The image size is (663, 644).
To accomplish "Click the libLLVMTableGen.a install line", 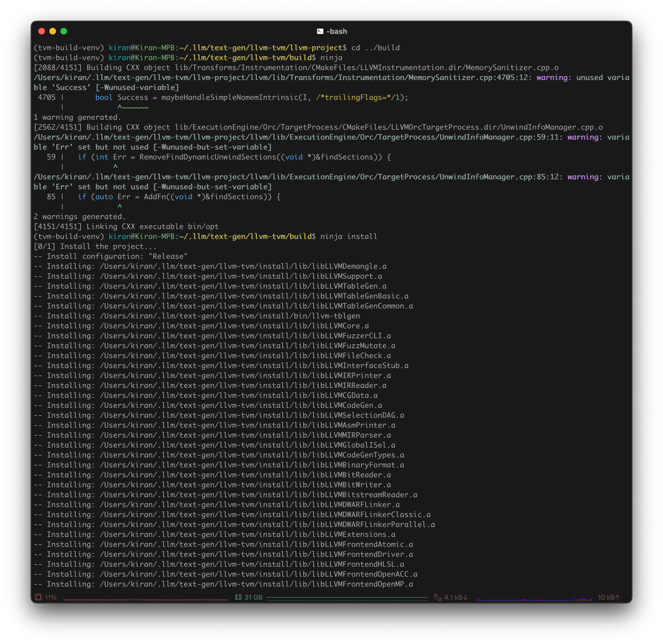I will click(x=210, y=286).
